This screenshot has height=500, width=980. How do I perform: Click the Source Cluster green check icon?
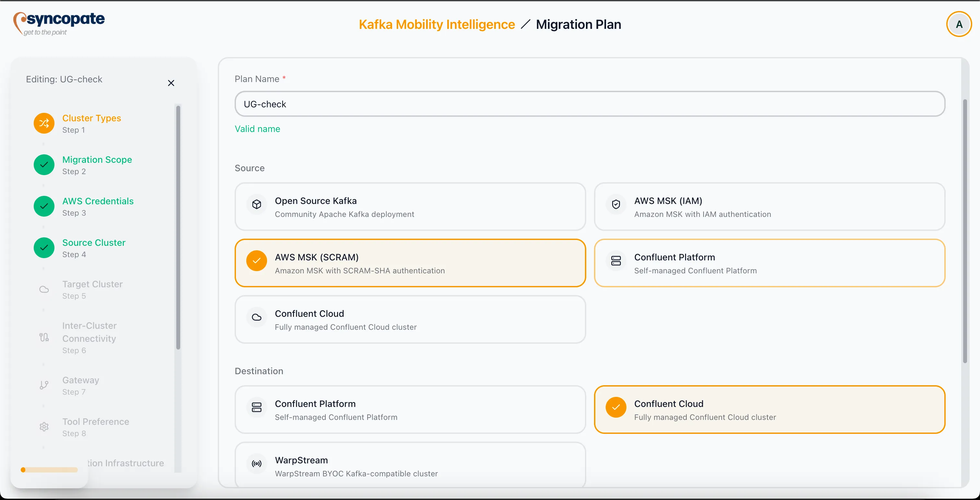click(44, 248)
